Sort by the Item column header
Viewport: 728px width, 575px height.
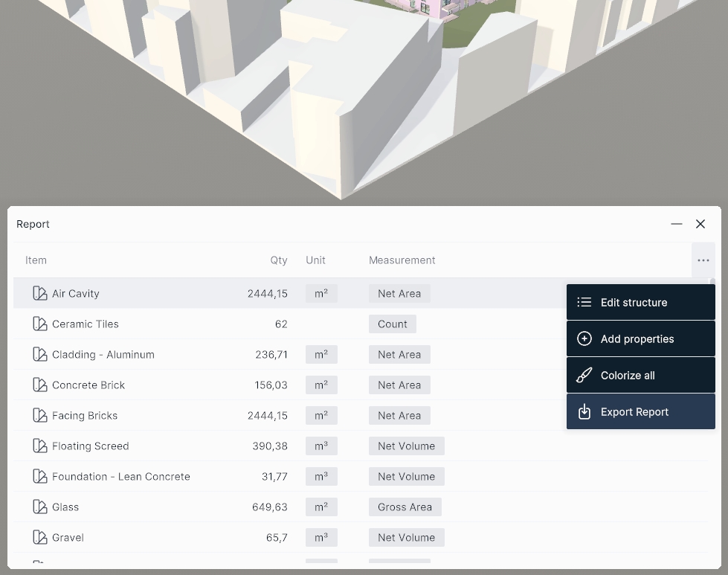(36, 260)
